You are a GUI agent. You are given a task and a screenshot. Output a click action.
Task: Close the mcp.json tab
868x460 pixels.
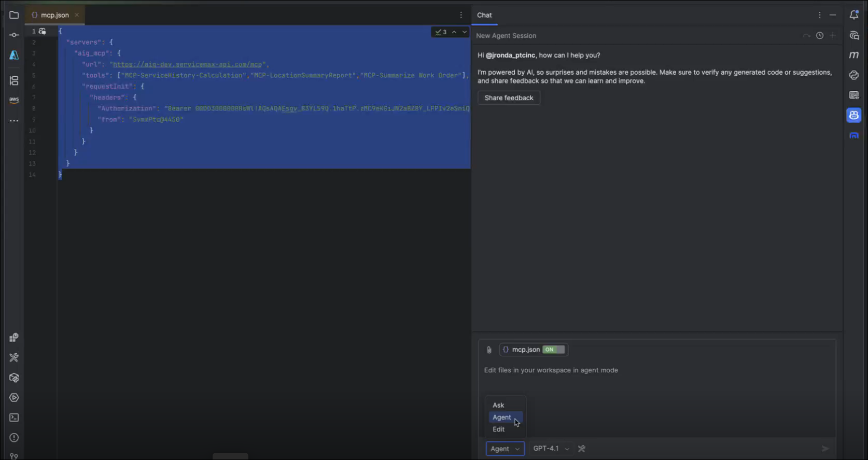(x=77, y=15)
